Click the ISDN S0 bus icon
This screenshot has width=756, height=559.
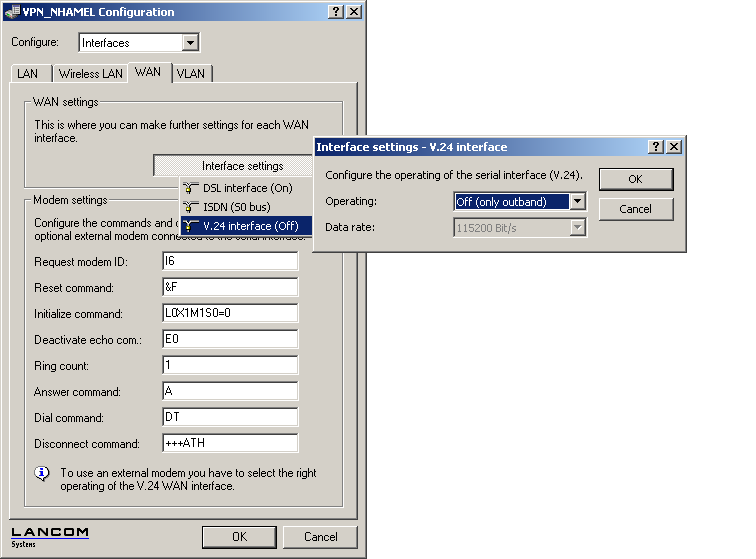pos(188,207)
